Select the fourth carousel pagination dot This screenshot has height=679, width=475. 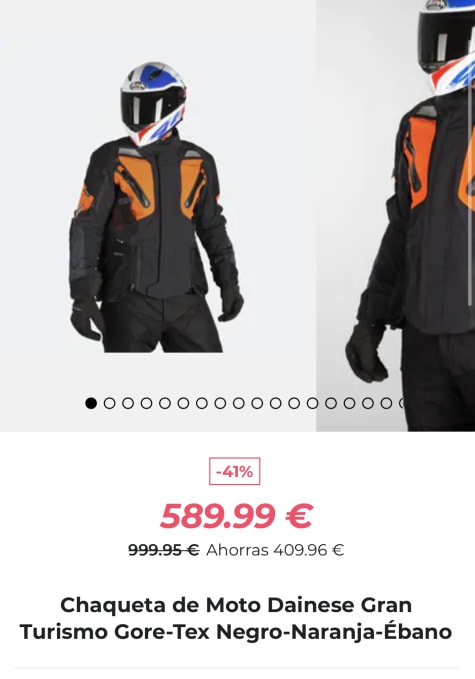coord(146,403)
